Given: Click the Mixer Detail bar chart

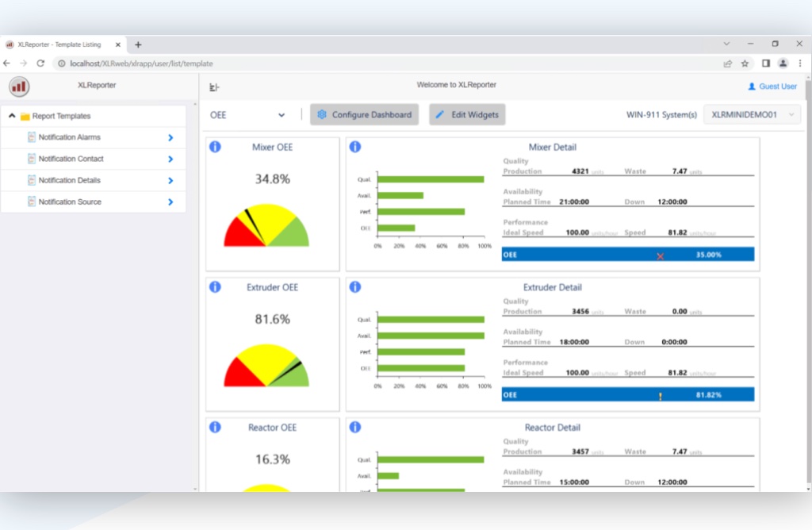Looking at the screenshot, I should point(425,209).
